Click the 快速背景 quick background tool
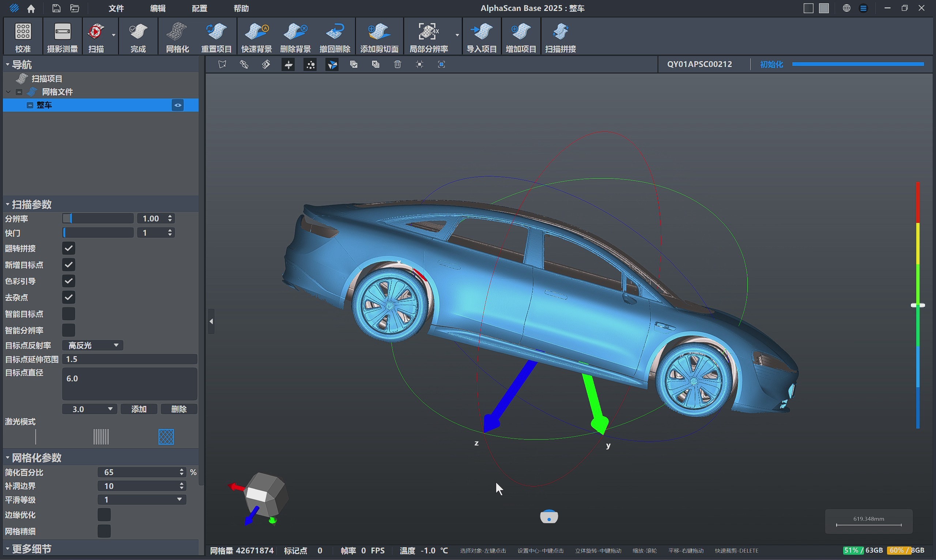The height and width of the screenshot is (560, 936). click(256, 37)
